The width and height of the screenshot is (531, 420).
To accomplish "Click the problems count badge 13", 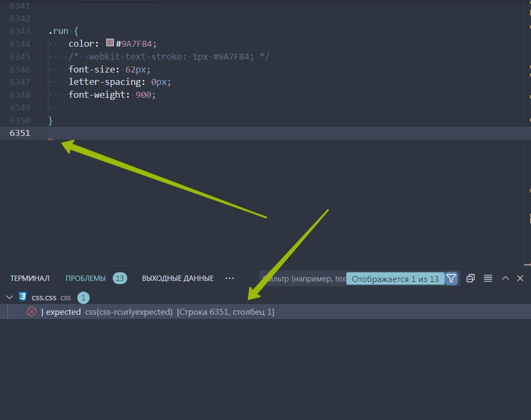I will pyautogui.click(x=120, y=278).
